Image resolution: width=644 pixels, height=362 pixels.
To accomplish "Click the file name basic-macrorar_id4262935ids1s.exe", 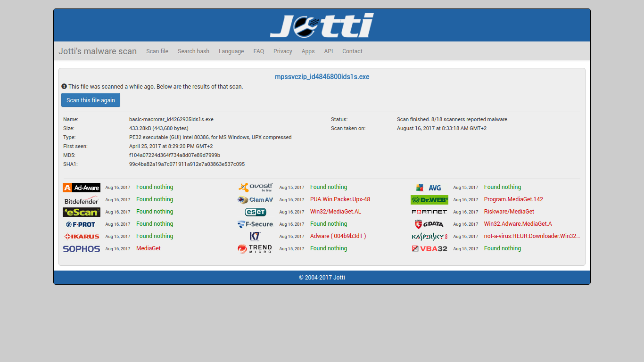I will [171, 119].
